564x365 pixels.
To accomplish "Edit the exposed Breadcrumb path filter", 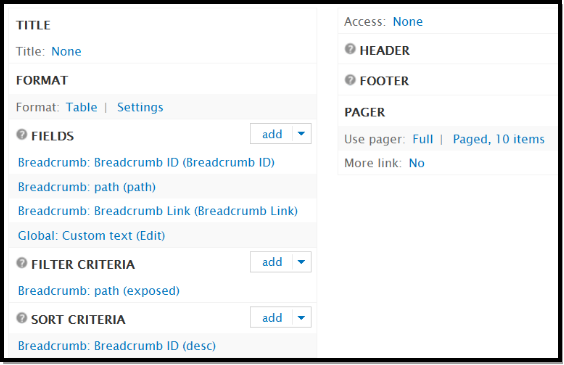I will pyautogui.click(x=99, y=291).
